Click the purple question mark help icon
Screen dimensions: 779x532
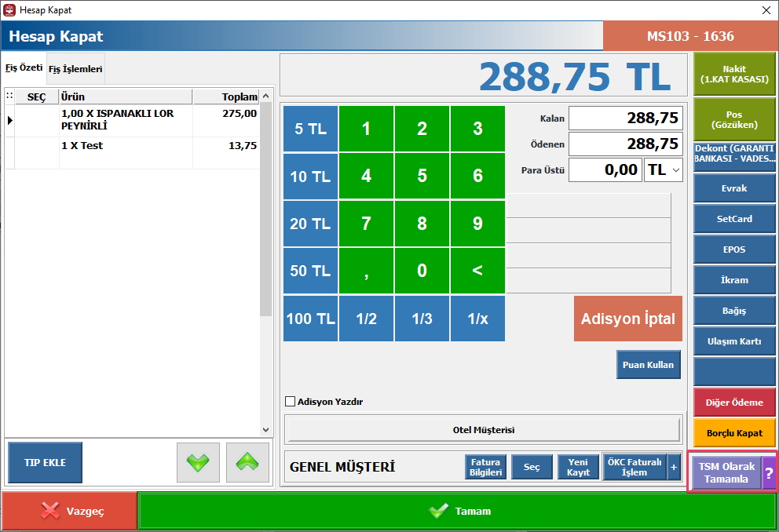click(769, 473)
